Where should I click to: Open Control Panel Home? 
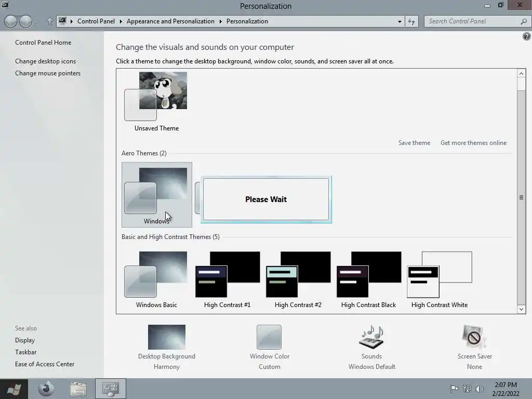pos(43,43)
